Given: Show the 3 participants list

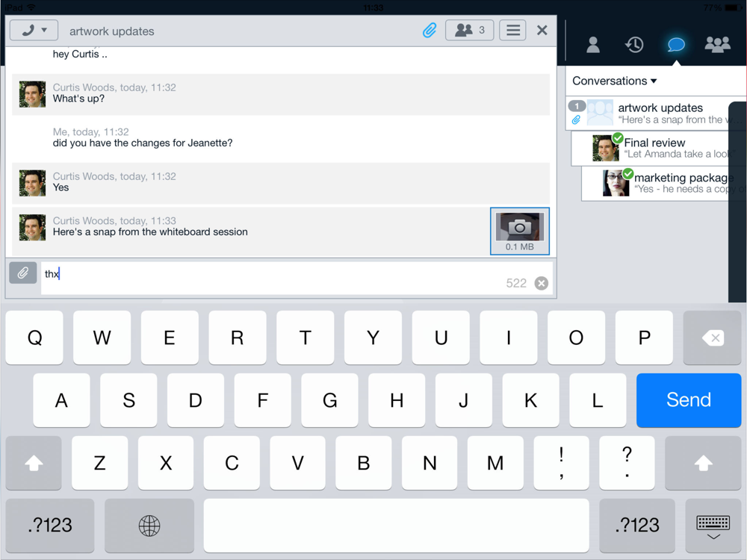Looking at the screenshot, I should (469, 31).
